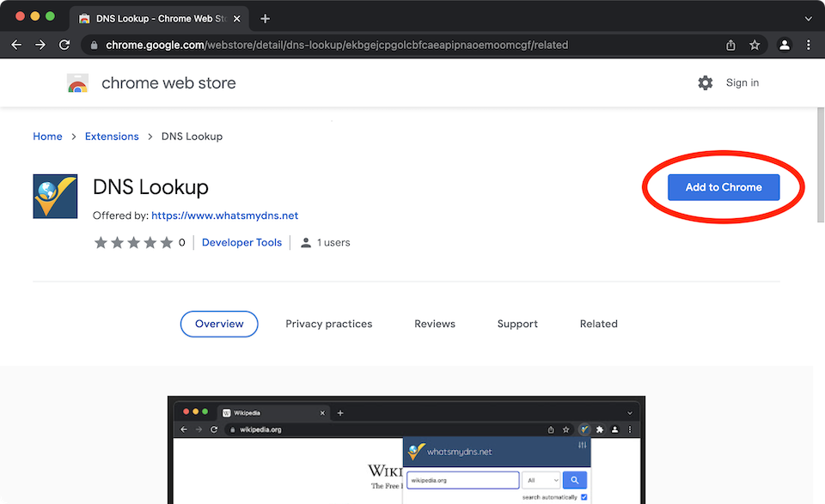Image resolution: width=825 pixels, height=504 pixels.
Task: Reload the page with the refresh icon
Action: tap(64, 45)
